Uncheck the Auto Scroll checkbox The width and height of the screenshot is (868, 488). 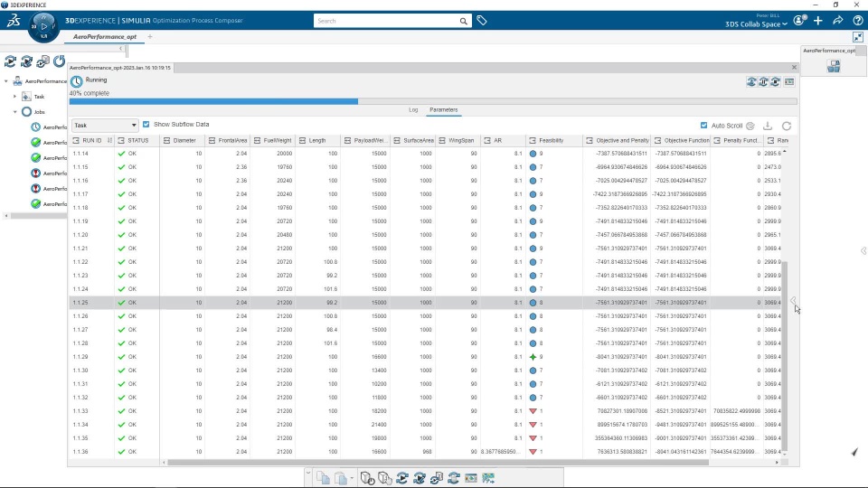point(703,126)
